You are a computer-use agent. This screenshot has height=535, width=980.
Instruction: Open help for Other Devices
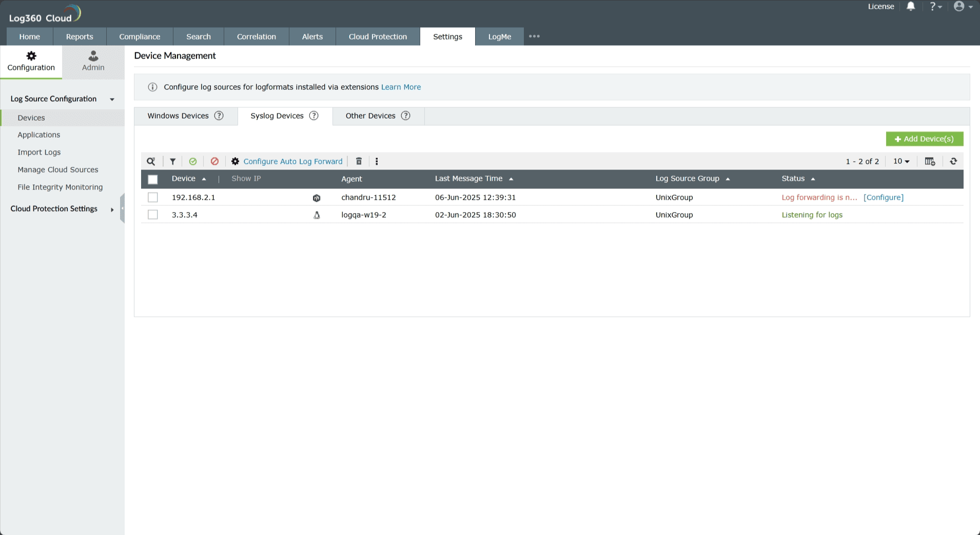pos(406,116)
